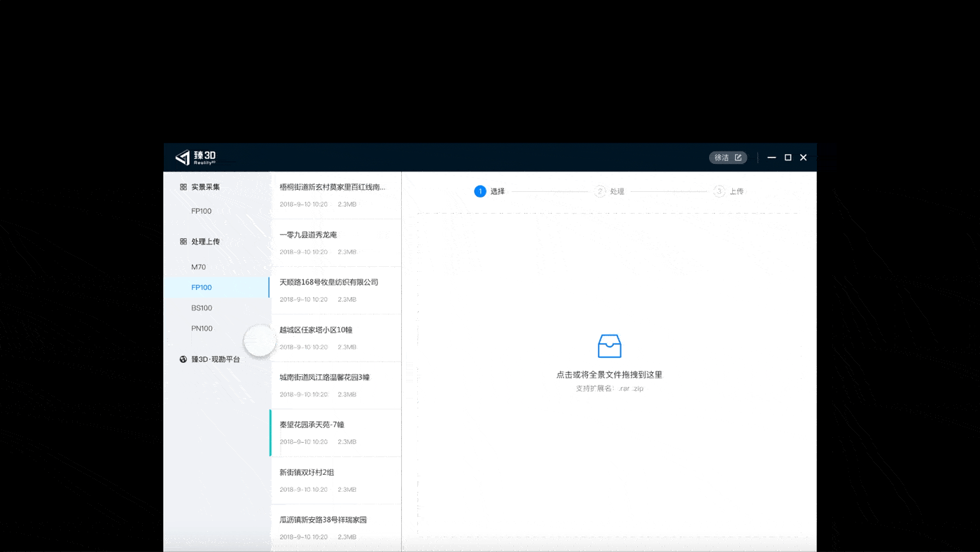Select 越城区任家塔小区10幢 in the list

(336, 338)
